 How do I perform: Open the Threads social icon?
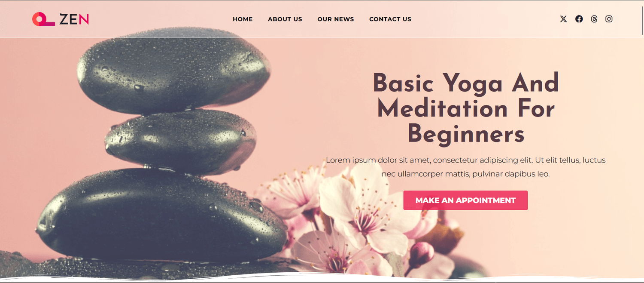[x=594, y=19]
